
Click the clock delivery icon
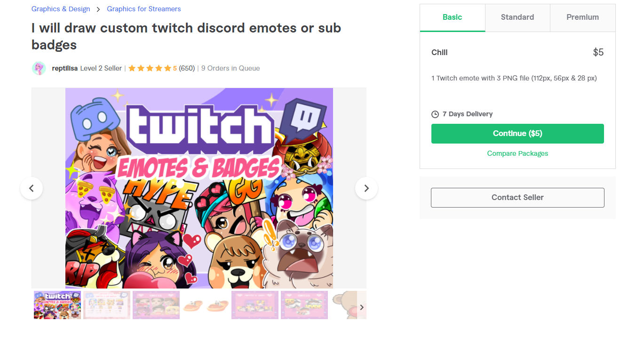(x=435, y=114)
